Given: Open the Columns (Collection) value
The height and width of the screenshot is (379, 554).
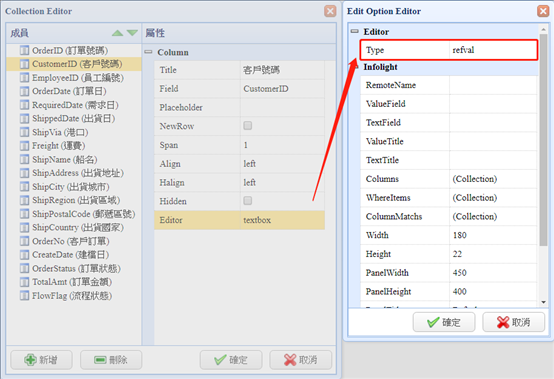Looking at the screenshot, I should click(493, 179).
